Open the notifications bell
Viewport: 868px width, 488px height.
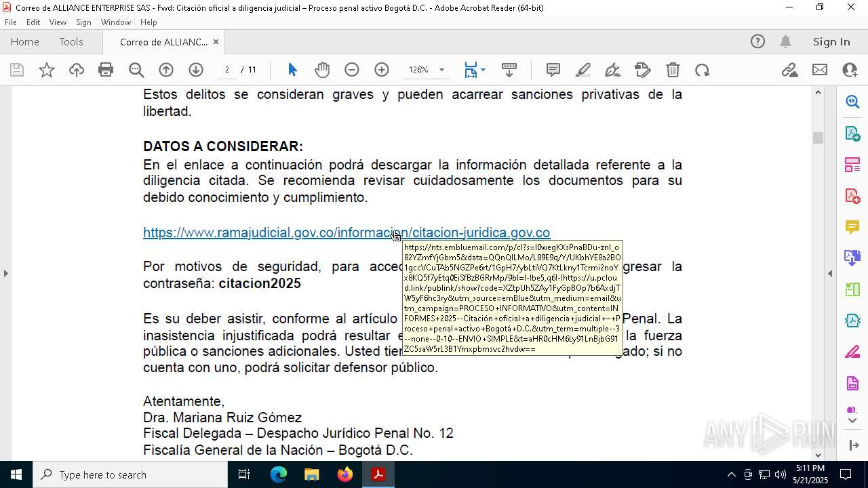click(785, 41)
